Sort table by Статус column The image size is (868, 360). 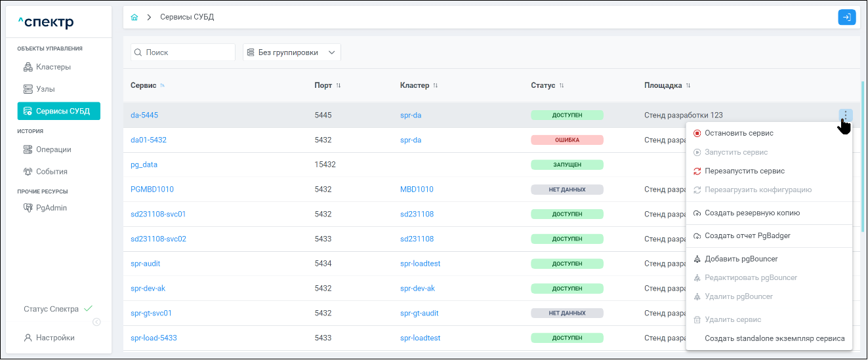[562, 86]
